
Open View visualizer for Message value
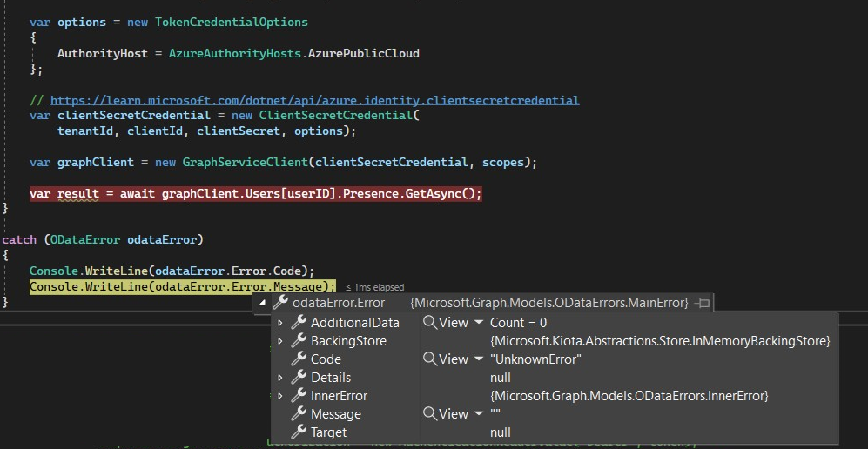tap(447, 413)
